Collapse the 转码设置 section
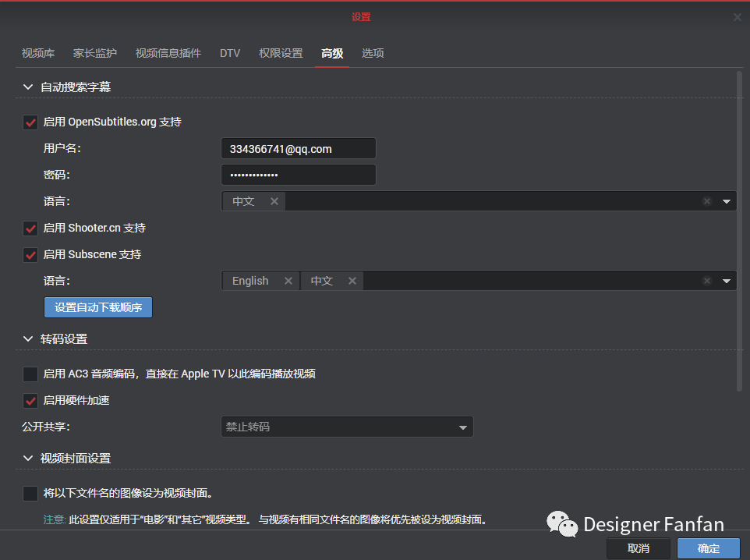750x560 pixels. click(28, 339)
